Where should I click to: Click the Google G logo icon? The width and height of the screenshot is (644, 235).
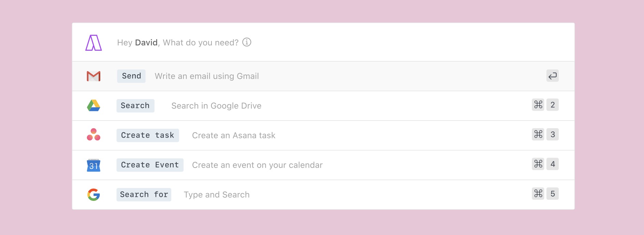pos(93,194)
